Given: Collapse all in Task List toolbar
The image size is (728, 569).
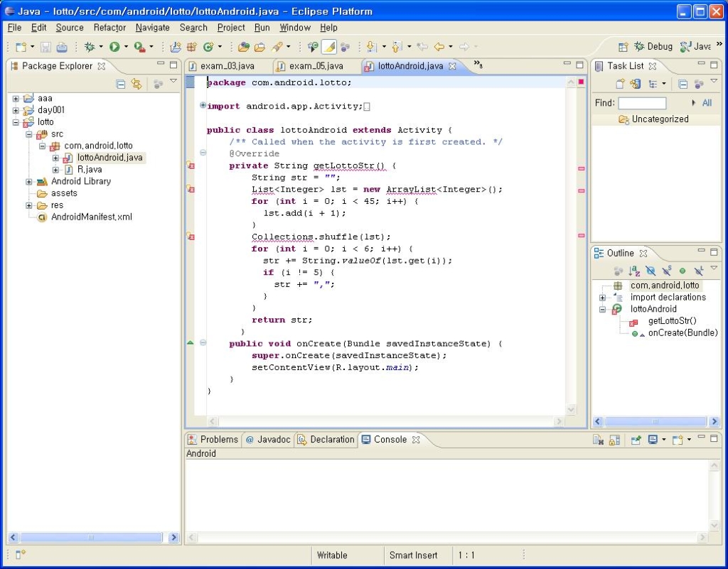Looking at the screenshot, I should pos(683,84).
